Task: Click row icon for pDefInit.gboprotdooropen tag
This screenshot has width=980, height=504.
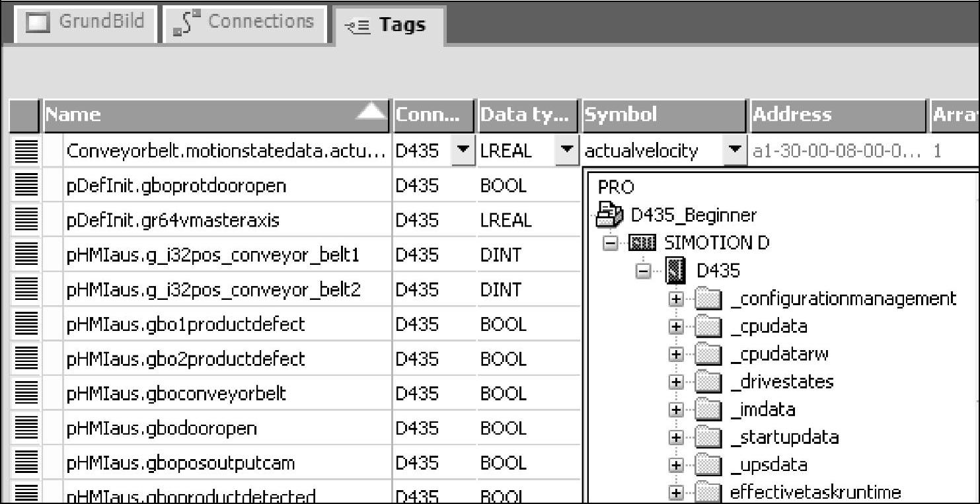Action: (26, 186)
